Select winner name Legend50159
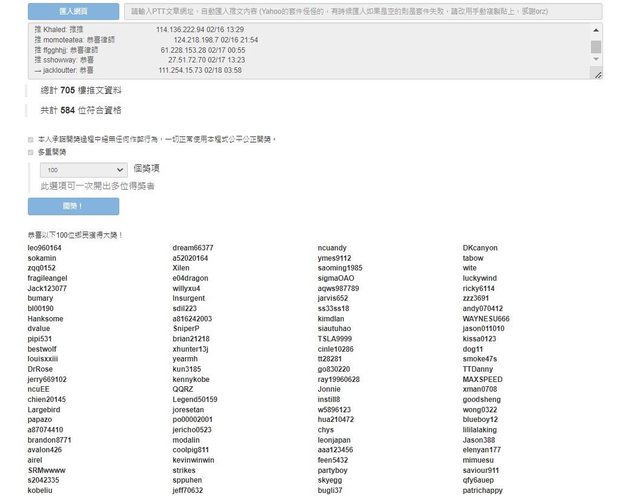The width and height of the screenshot is (640, 499). 195,400
